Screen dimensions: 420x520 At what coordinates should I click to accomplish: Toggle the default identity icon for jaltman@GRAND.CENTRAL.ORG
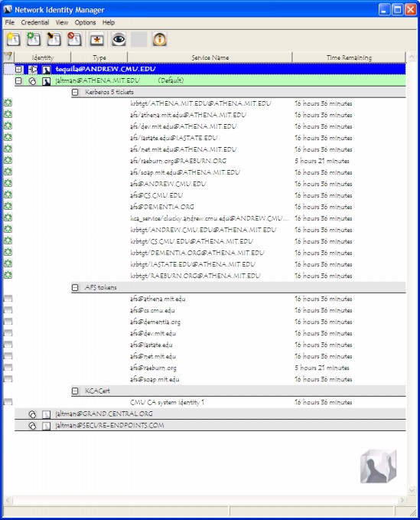(x=32, y=414)
